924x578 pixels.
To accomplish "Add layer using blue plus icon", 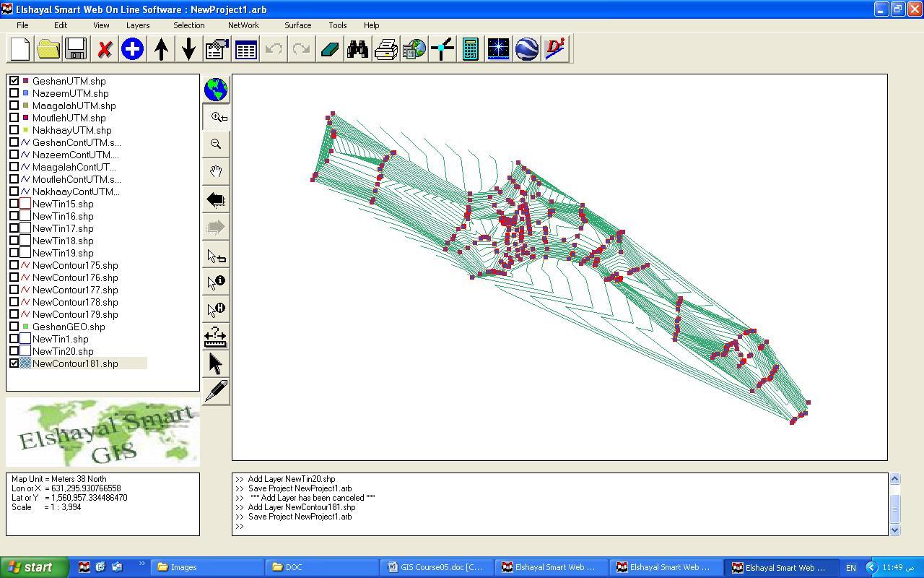I will tap(132, 49).
